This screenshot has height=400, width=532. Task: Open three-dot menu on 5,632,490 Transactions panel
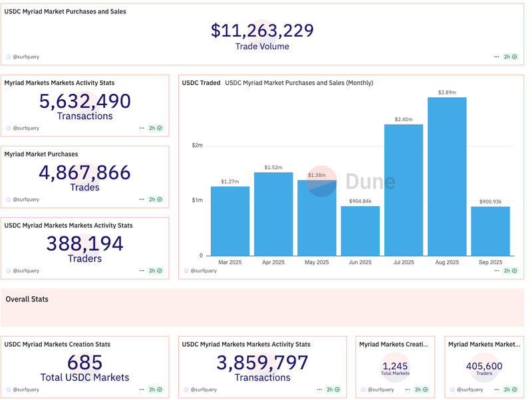[142, 128]
